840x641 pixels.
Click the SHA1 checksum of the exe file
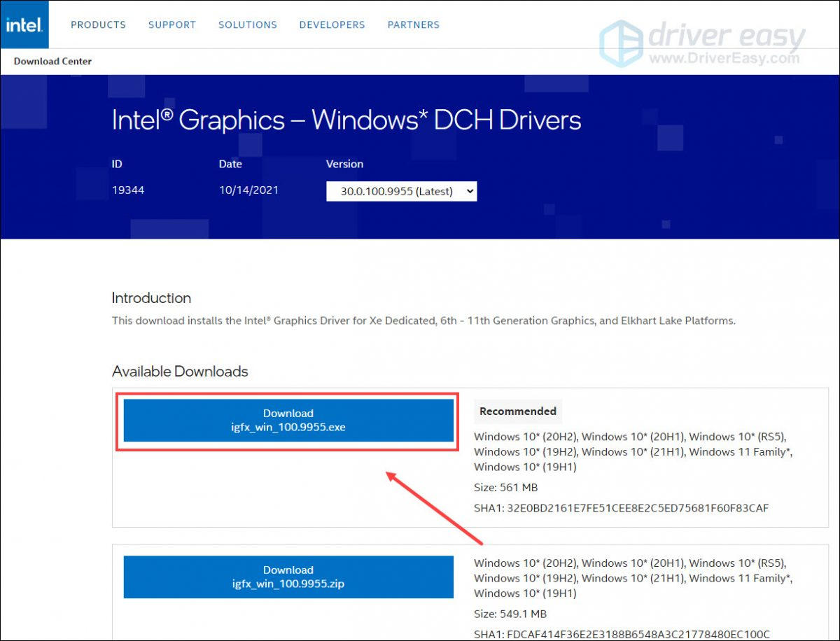pos(621,507)
